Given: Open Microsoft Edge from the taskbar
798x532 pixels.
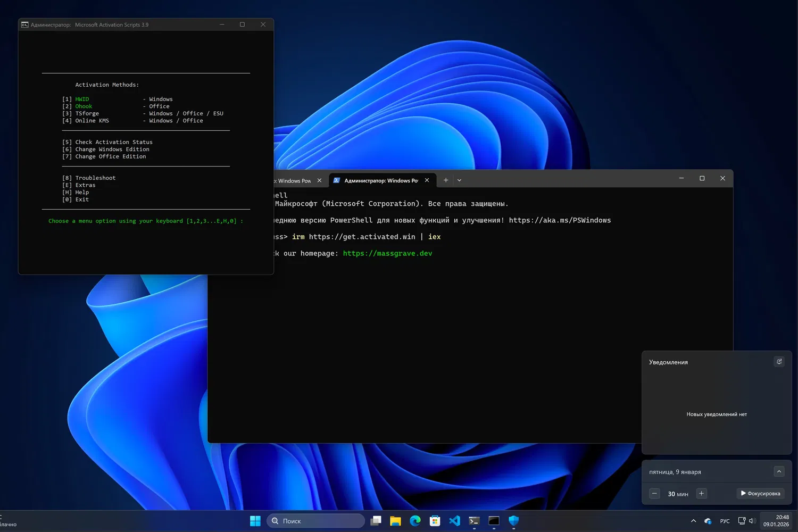Looking at the screenshot, I should 415,521.
